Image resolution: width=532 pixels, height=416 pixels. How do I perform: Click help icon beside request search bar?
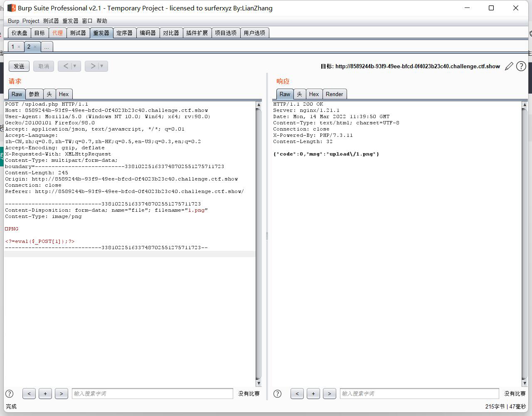9,394
